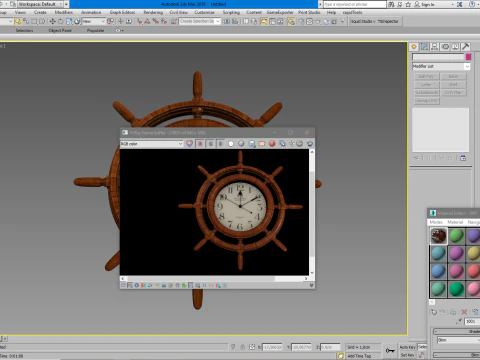This screenshot has height=360, width=480.
Task: Open the Views menu
Action: click(x=20, y=12)
